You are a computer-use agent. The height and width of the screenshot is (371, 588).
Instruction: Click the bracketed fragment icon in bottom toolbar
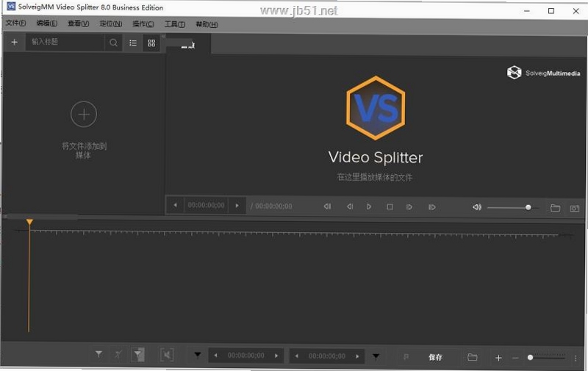[167, 355]
